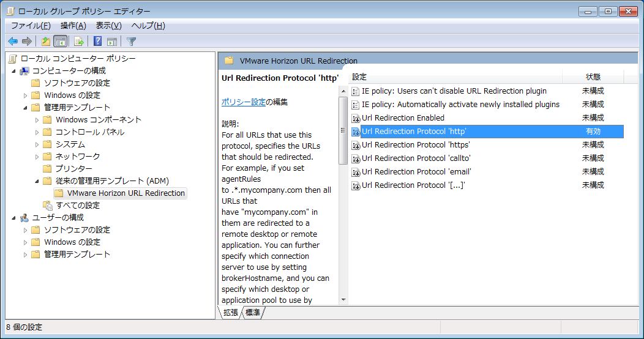Toggle the Show/Hide action pane icon
Screen dimensions: 644x339
pos(111,42)
